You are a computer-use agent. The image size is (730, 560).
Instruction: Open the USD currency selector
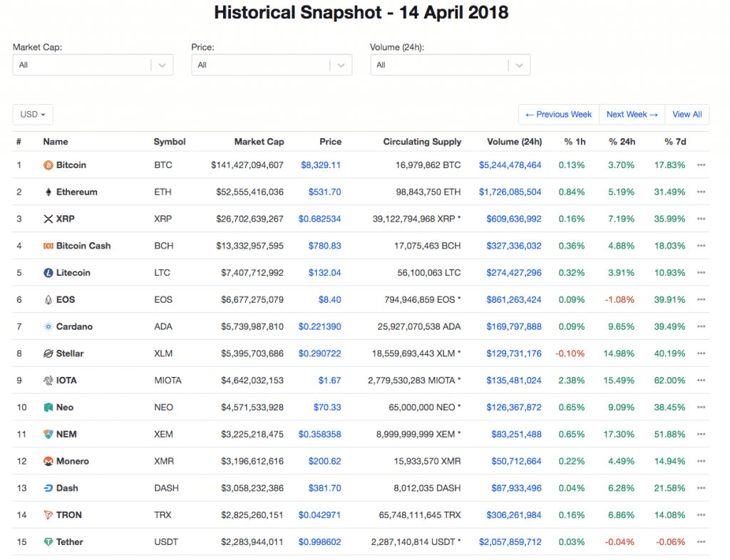tap(33, 115)
